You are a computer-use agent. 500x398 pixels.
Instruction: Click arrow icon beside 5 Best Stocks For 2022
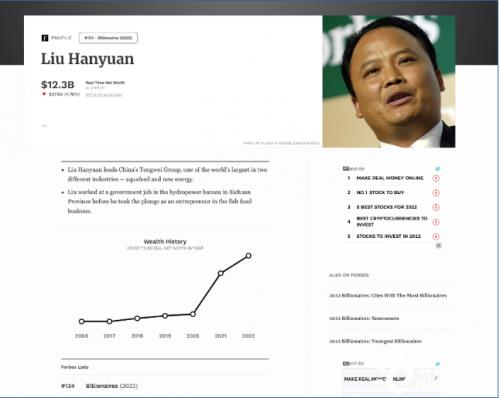(x=436, y=207)
